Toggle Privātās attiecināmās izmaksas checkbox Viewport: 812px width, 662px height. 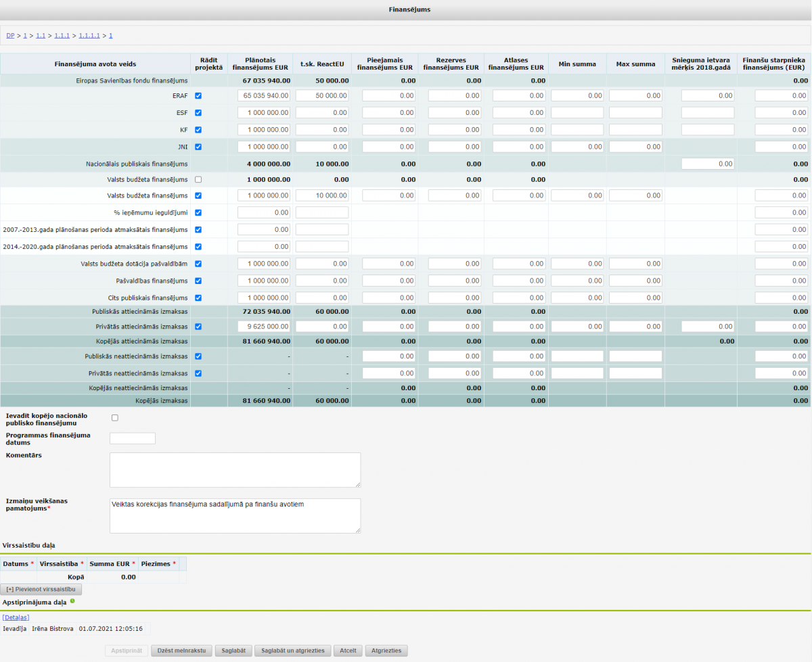(198, 327)
